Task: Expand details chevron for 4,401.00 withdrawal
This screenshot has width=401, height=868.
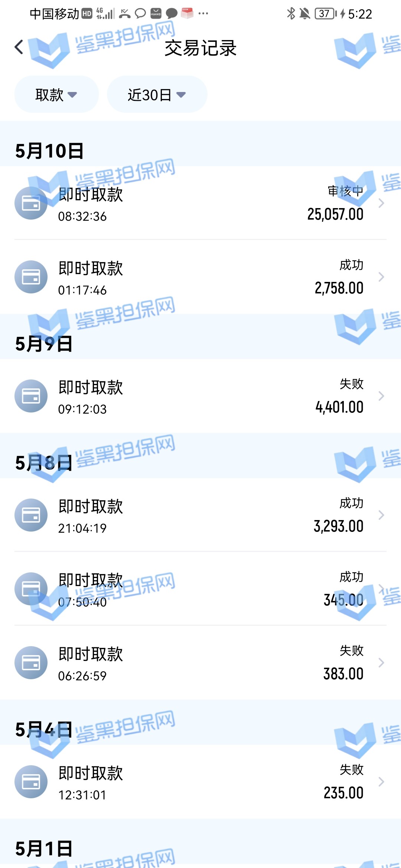Action: [381, 396]
